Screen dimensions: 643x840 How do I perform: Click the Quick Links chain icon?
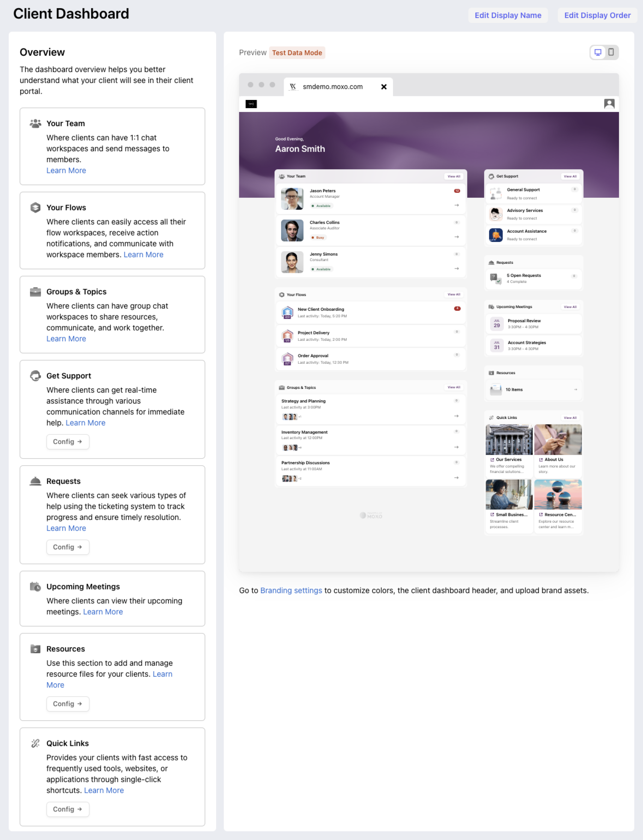coord(35,743)
